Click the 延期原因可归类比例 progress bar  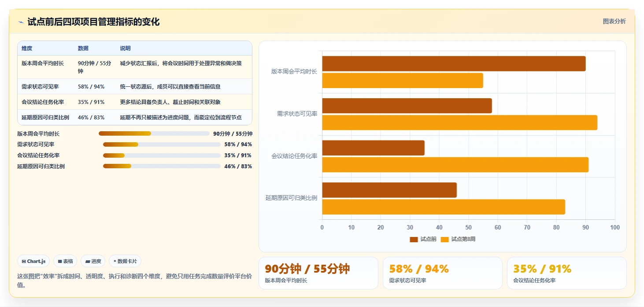tap(162, 166)
